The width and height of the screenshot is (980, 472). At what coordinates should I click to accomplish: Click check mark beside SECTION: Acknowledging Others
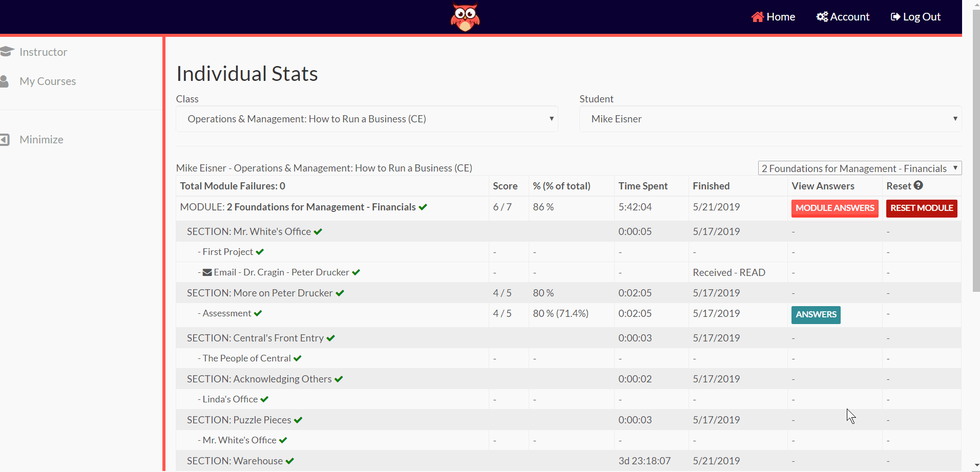pos(339,379)
